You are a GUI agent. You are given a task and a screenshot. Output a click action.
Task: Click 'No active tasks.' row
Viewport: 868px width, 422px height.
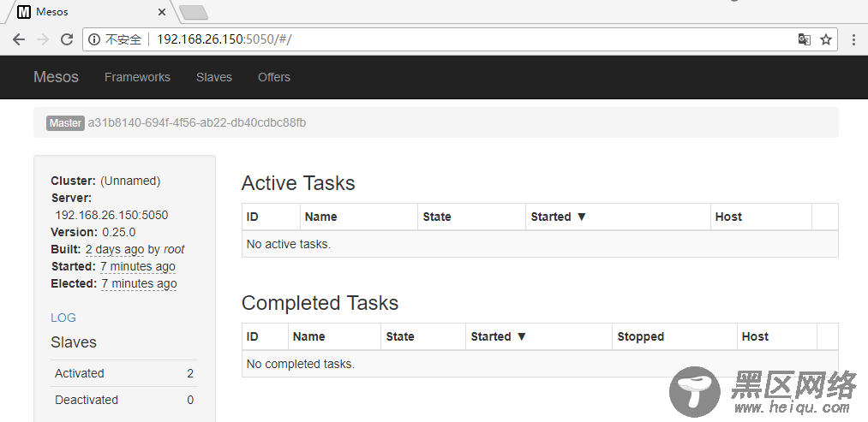(540, 244)
